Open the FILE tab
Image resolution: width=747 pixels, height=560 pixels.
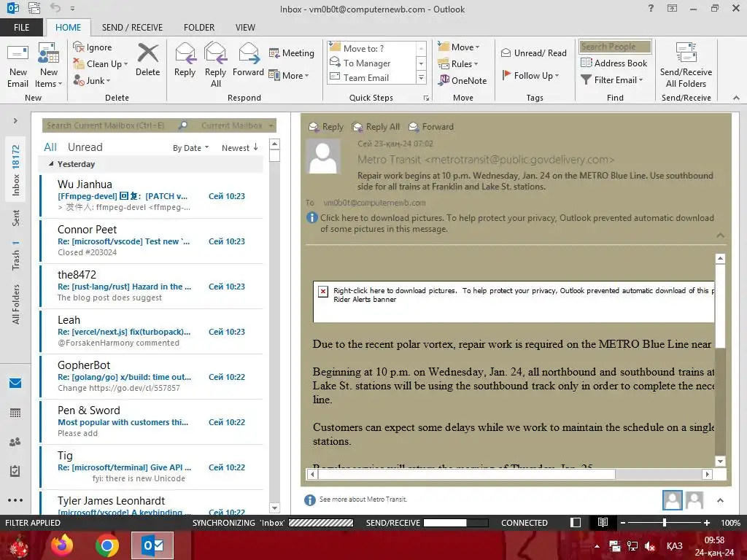click(x=21, y=27)
